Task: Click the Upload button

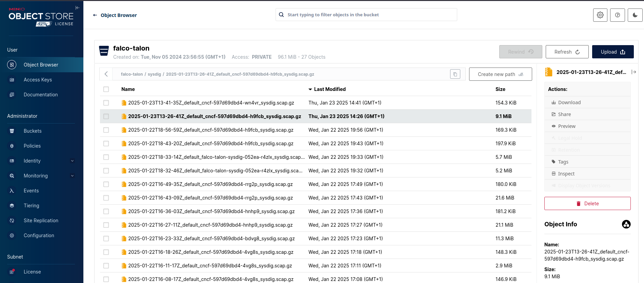Action: point(612,52)
